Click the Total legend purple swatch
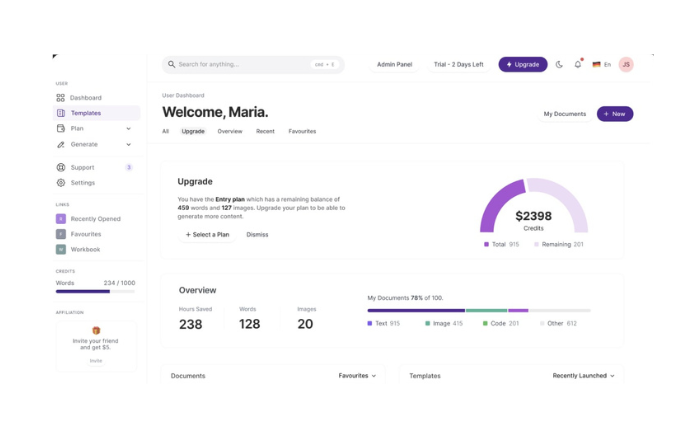 486,244
